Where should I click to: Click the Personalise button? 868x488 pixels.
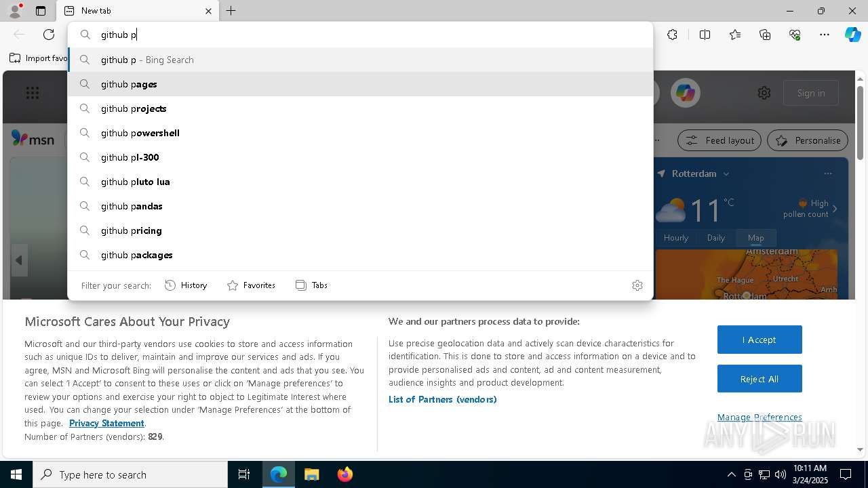(808, 140)
